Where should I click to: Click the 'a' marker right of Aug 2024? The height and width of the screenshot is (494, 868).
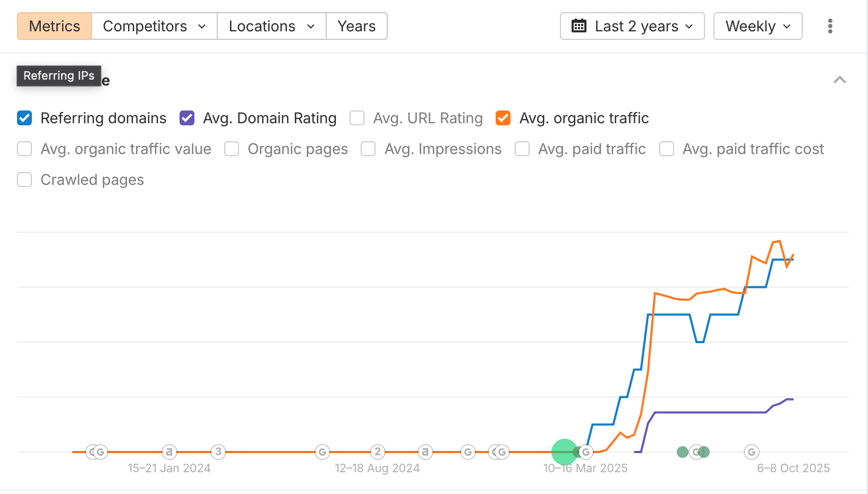pyautogui.click(x=424, y=452)
